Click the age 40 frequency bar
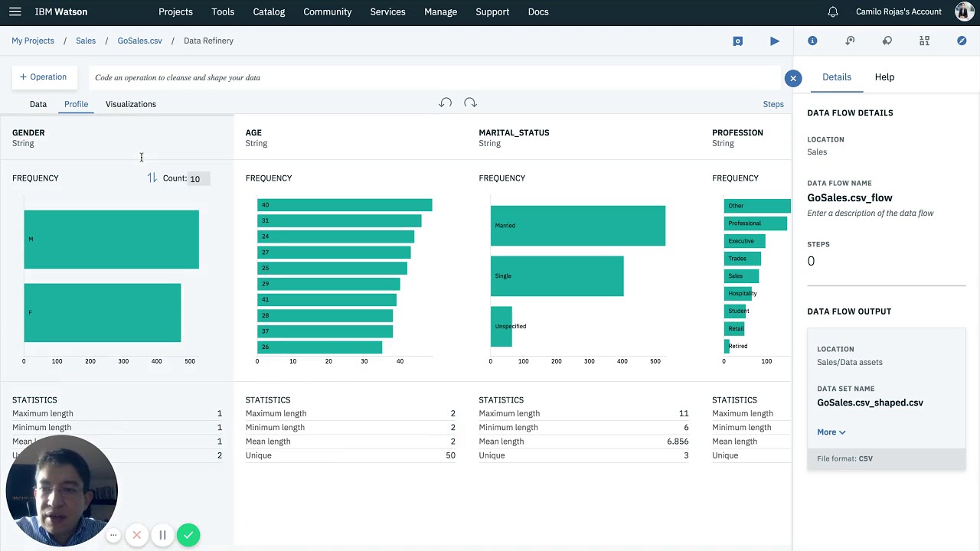The height and width of the screenshot is (551, 980). coord(345,205)
